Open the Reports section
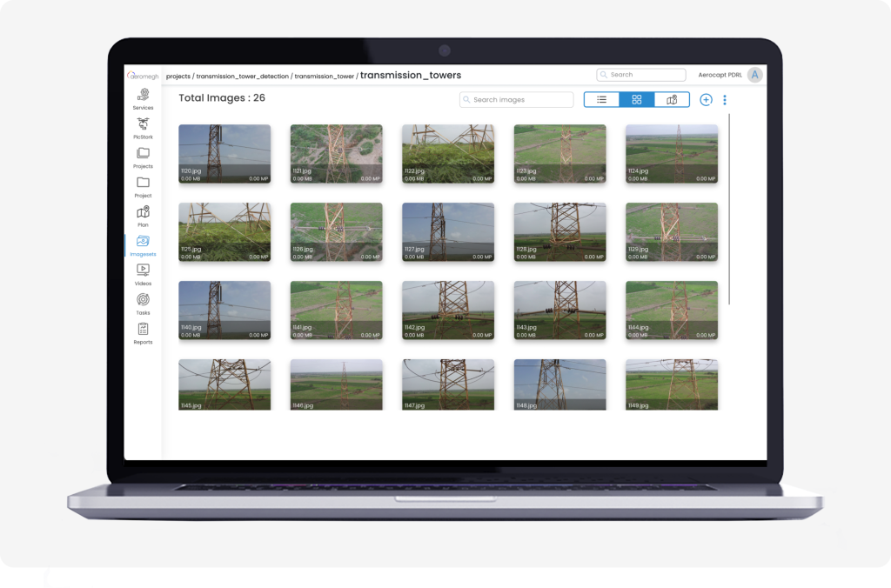 pos(143,333)
